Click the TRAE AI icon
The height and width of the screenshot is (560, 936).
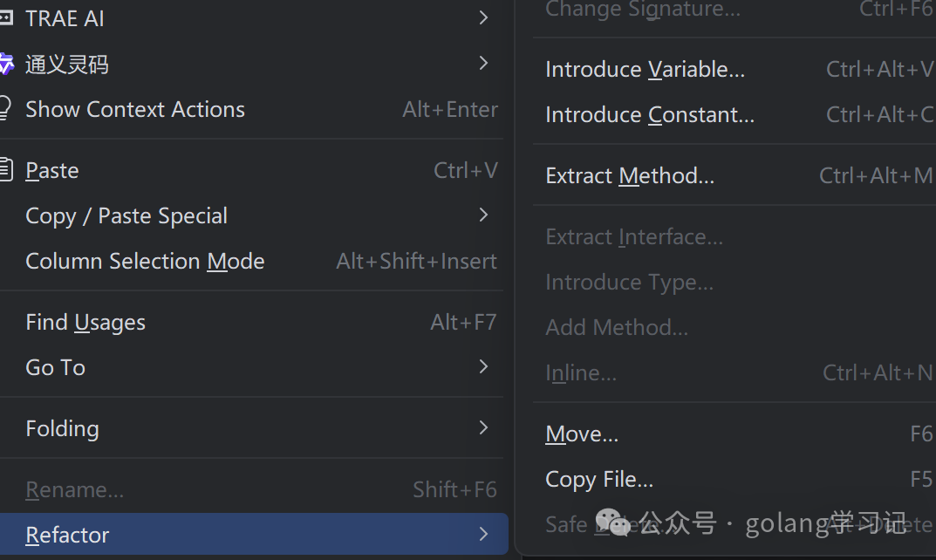coord(5,18)
